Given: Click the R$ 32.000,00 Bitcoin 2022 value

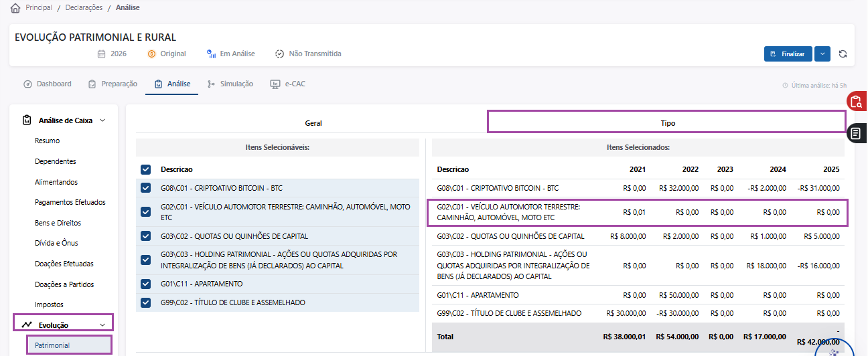Looking at the screenshot, I should [679, 188].
